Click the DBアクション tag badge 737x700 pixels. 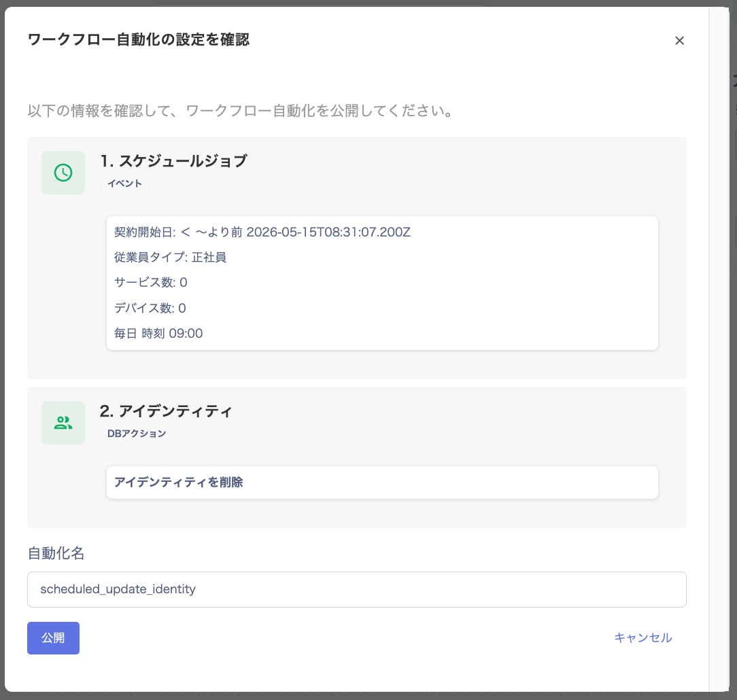(x=137, y=434)
